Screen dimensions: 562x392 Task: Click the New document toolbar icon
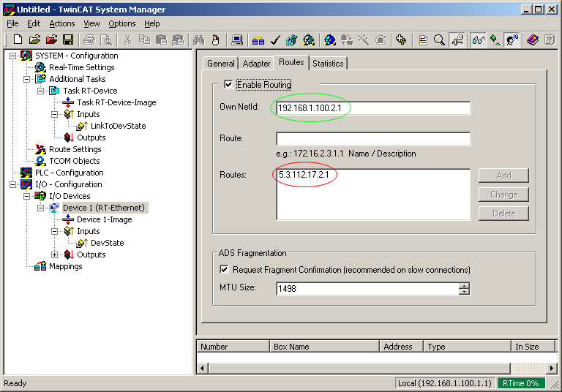18,39
